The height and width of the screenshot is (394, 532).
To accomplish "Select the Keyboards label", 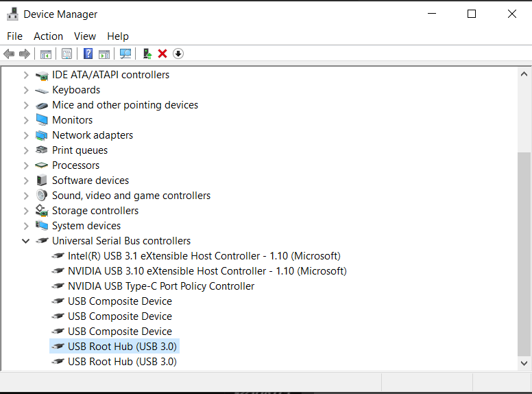I will (76, 90).
